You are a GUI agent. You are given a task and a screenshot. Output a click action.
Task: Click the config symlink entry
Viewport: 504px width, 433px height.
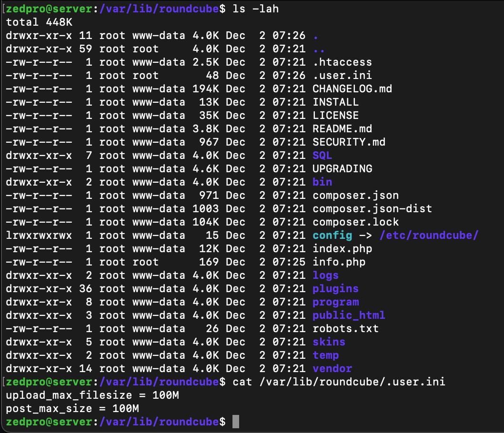[x=332, y=235]
